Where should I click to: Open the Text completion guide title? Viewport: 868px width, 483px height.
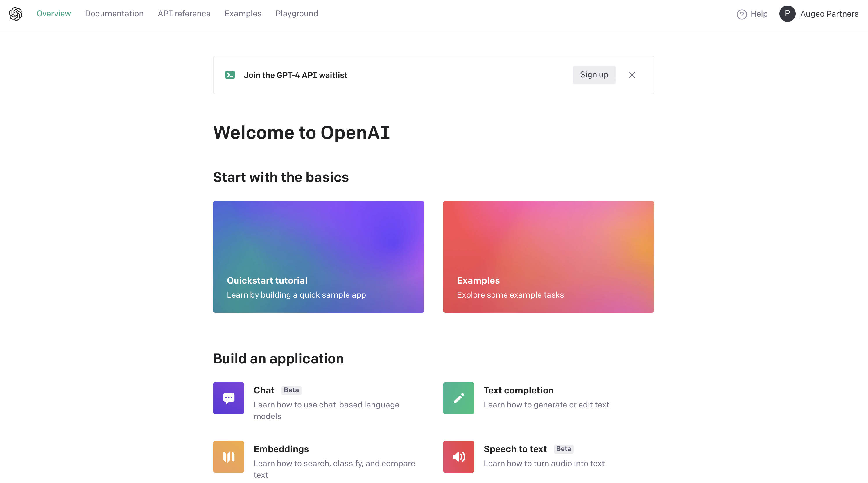[x=519, y=390]
